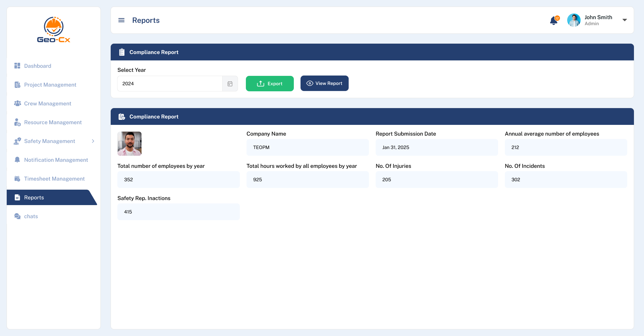Expand the Safety Management submenu chevron
This screenshot has width=644, height=336.
pyautogui.click(x=93, y=141)
